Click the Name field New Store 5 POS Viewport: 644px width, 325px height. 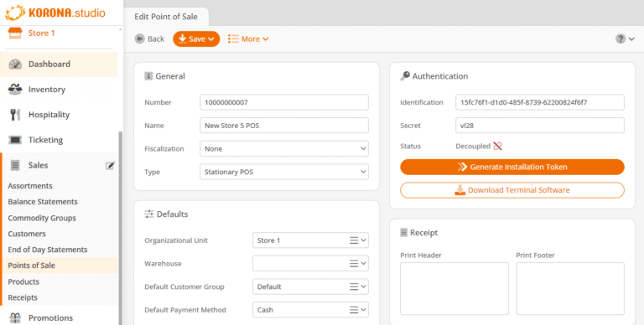pos(284,126)
